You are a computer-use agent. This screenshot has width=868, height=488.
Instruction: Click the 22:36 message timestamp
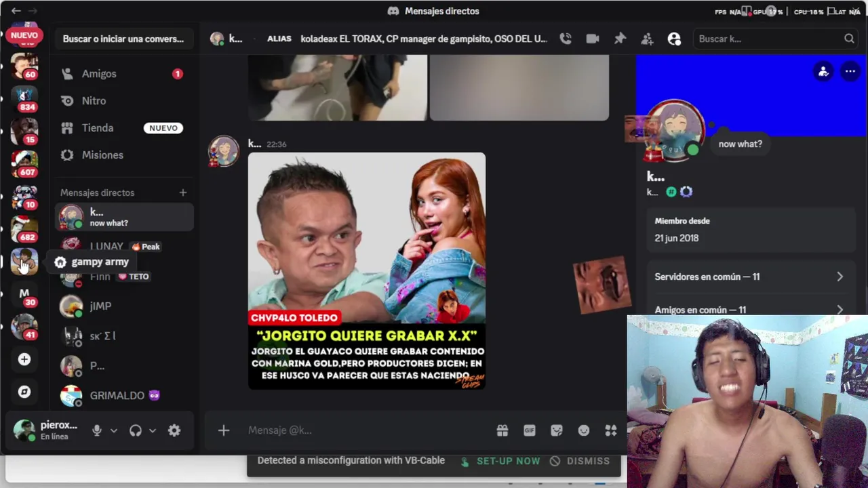click(277, 144)
